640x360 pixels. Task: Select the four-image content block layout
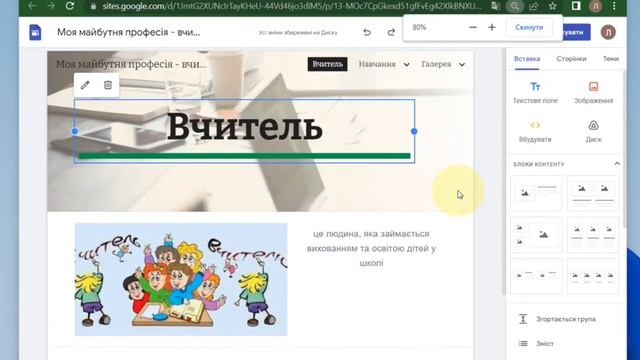click(593, 276)
